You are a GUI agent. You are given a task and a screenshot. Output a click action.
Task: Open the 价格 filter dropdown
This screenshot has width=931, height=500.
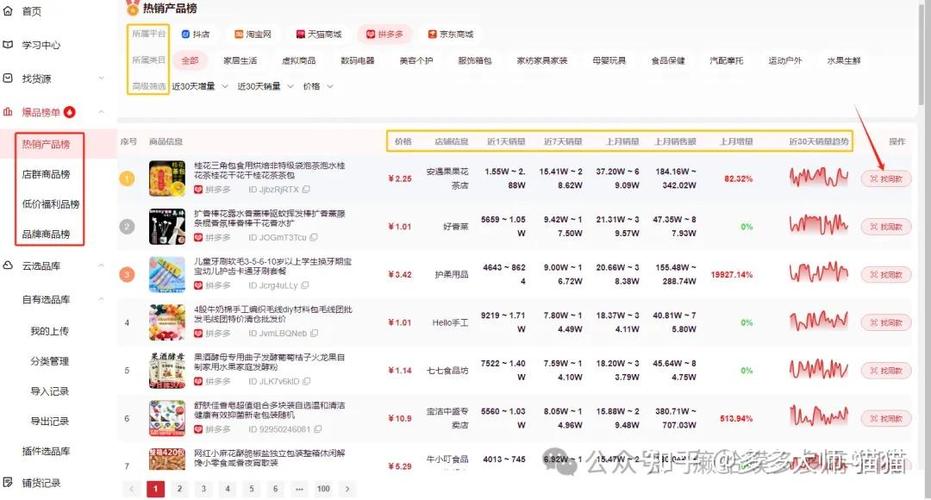(318, 86)
